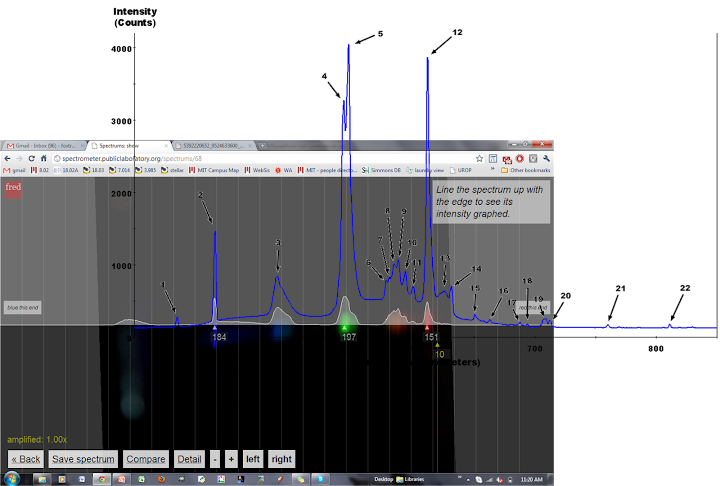Click the minus (-) button
This screenshot has height=486, width=720.
[215, 459]
